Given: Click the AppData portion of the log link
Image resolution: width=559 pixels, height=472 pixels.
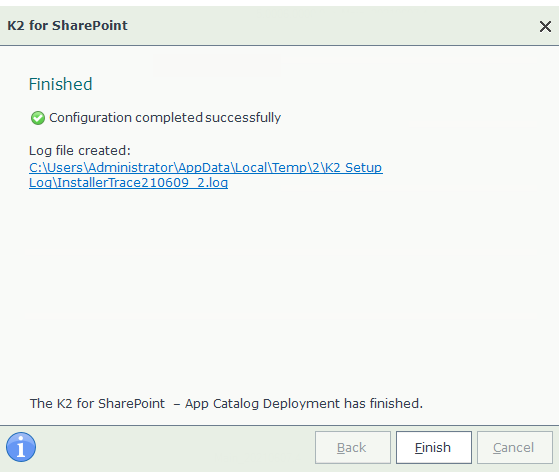Looking at the screenshot, I should coord(204,168).
